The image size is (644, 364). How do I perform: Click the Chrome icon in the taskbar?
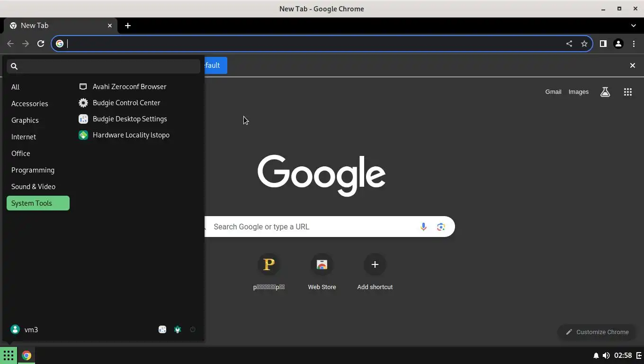coord(27,355)
